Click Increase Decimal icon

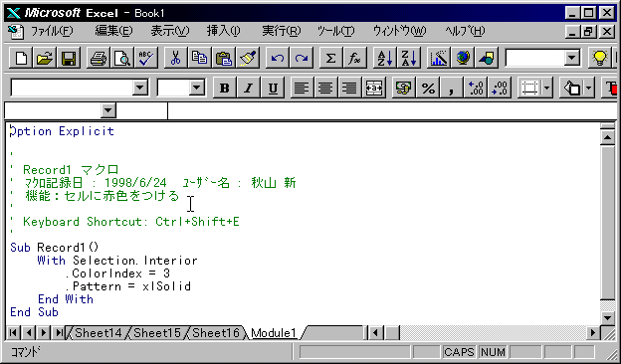point(476,88)
